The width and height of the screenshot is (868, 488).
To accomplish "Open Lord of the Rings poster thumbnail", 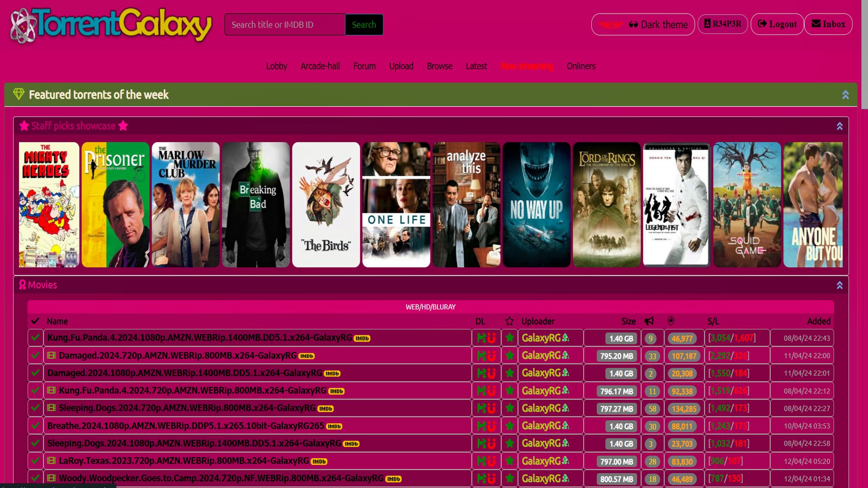I will point(607,205).
